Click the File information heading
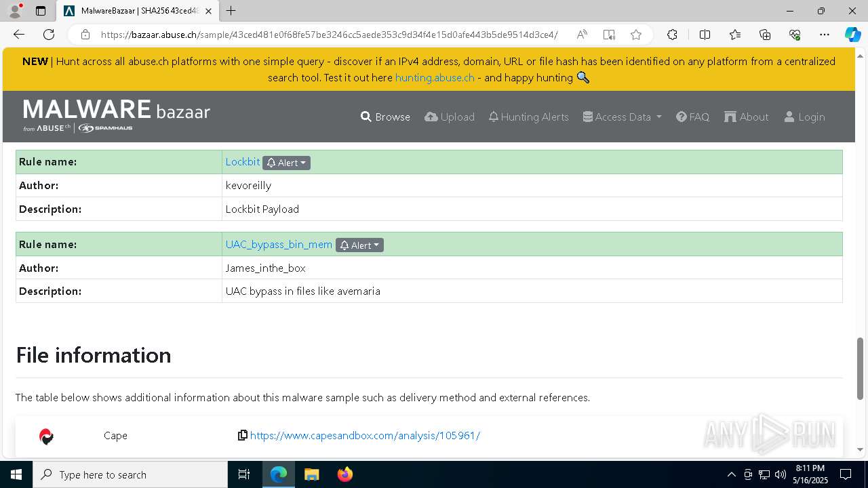Screen dimensions: 868x488 tap(94, 355)
